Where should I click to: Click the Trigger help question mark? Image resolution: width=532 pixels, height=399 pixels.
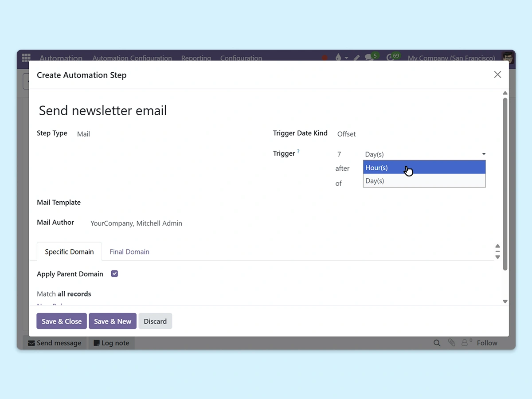pyautogui.click(x=298, y=152)
